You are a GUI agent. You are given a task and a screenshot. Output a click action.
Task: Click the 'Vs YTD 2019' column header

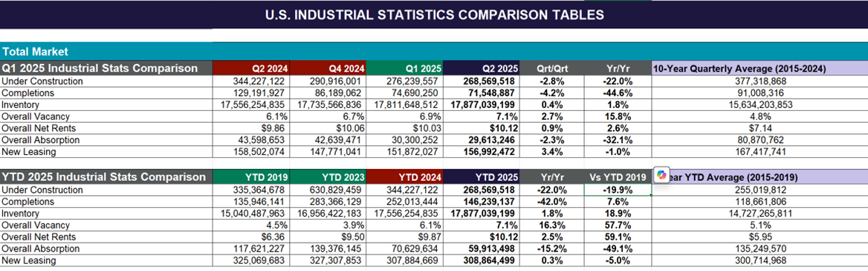click(x=618, y=177)
